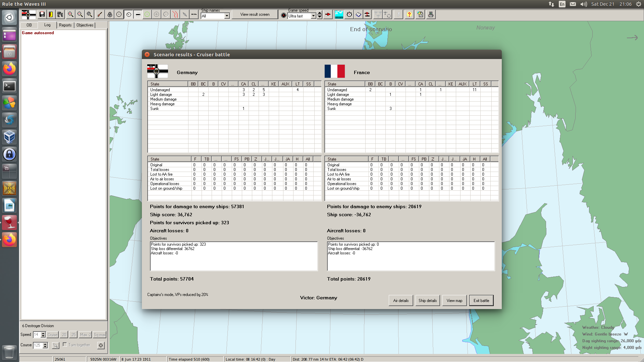Click the red aircraft toolbar icon
Viewport: 644px width, 362px height.
[x=368, y=14]
